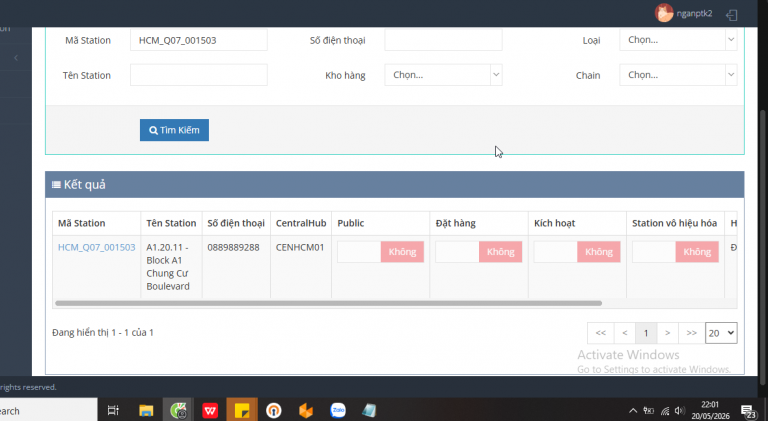Go to last page button >>
Image resolution: width=768 pixels, height=421 pixels.
[x=691, y=333]
